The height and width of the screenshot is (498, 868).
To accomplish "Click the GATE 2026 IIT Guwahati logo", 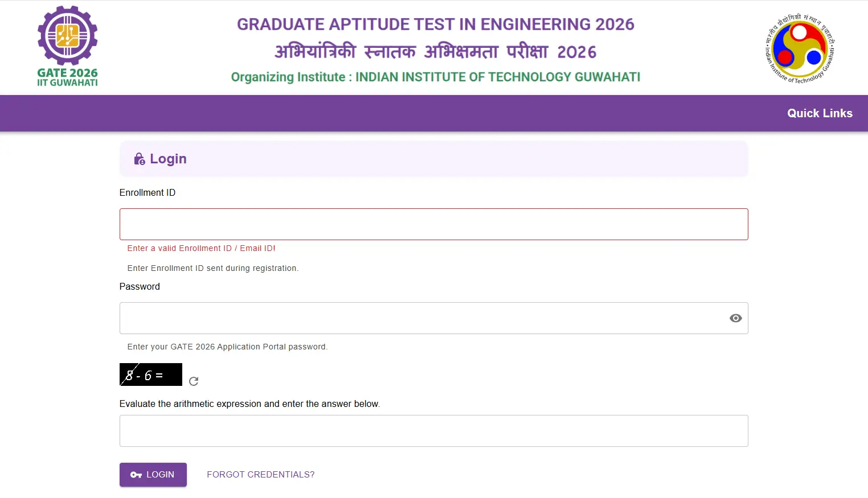I will point(67,46).
